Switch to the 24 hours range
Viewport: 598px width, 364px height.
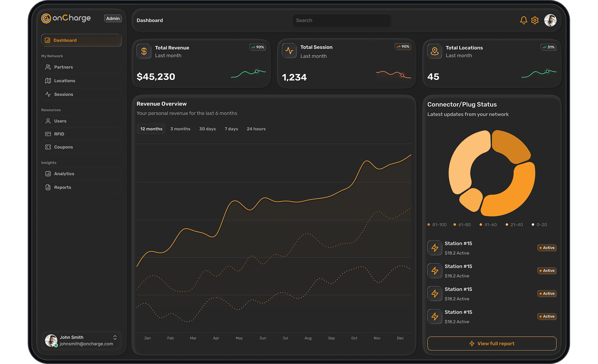[256, 128]
